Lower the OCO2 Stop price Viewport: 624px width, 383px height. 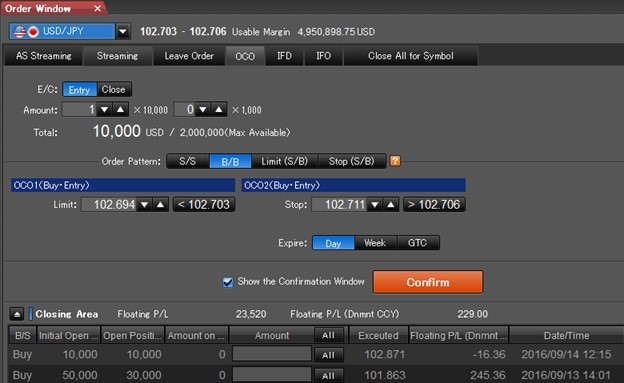click(x=374, y=205)
